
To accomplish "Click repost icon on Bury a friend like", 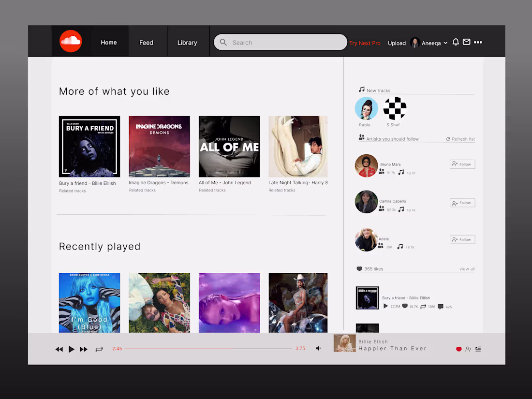I will (x=423, y=306).
